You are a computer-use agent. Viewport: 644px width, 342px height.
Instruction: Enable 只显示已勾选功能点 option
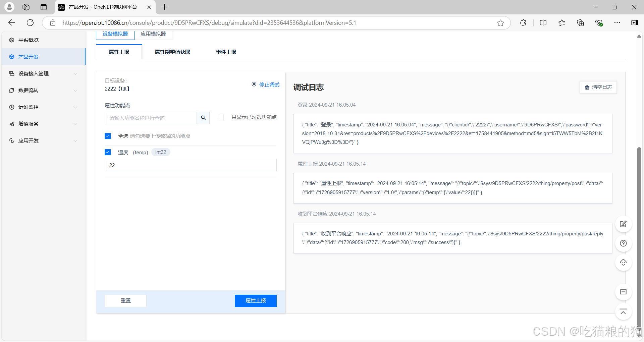click(221, 117)
